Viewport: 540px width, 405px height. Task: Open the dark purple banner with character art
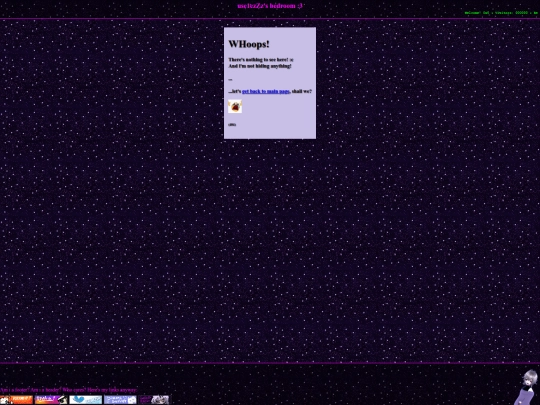(154, 399)
